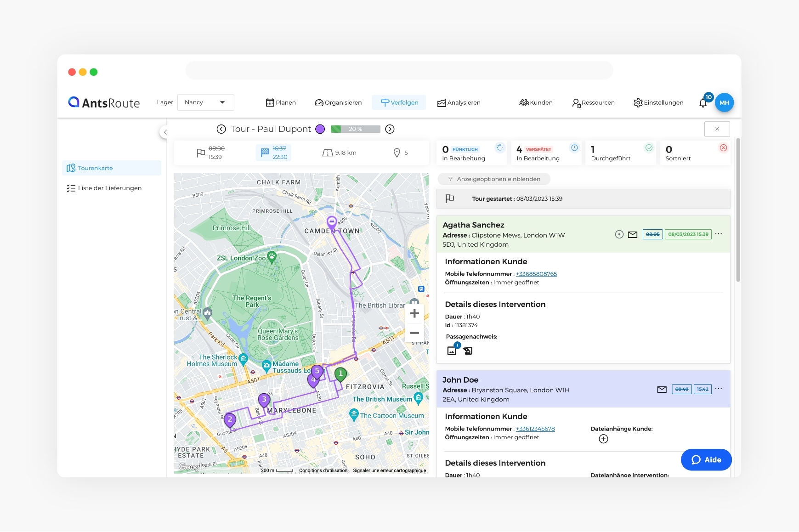Open the Aide help chat
Viewport: 799px width, 532px height.
pyautogui.click(x=706, y=459)
